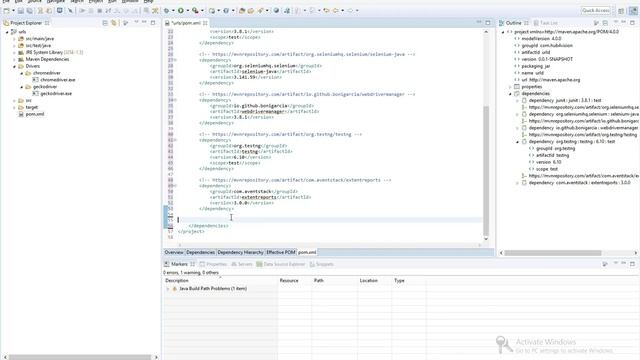Screen dimensions: 640x360
Task: Maximize the Project Explorer panel
Action: (x=153, y=23)
